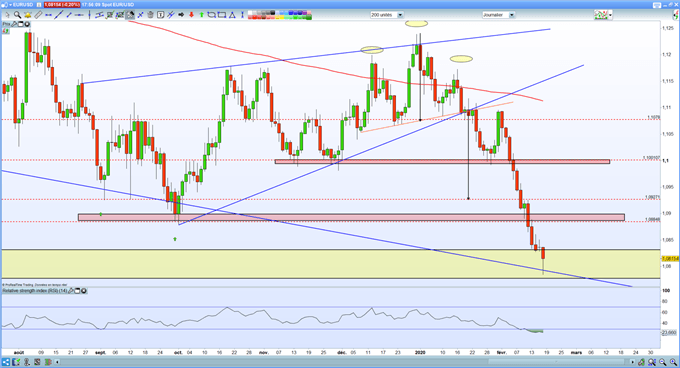Create a price alert with the bell icon

point(28,15)
